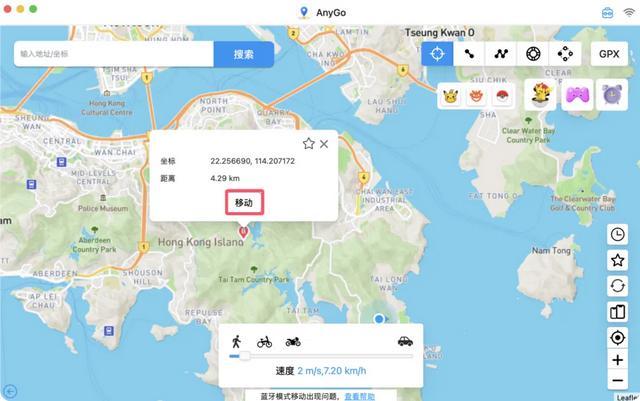Open the history clock icon

[x=617, y=234]
